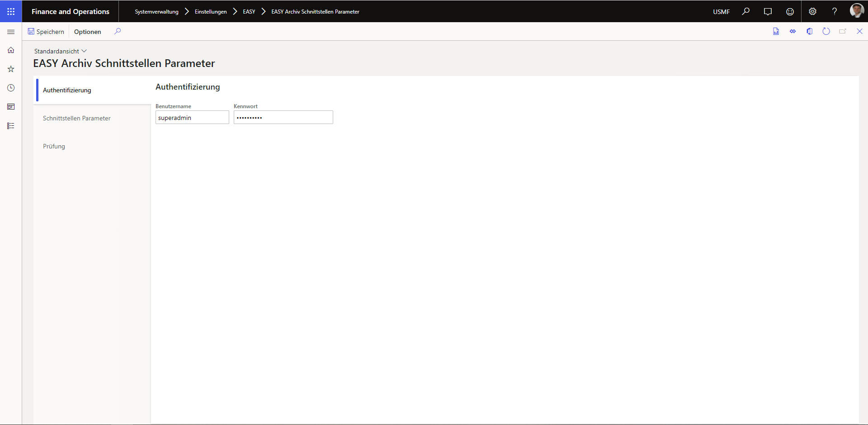Click the Speichern save button
Viewport: 868px width, 425px height.
(46, 32)
